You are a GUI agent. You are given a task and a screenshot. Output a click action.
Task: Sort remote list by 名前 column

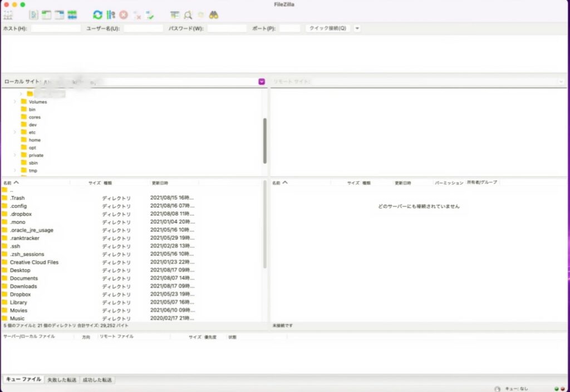coord(301,183)
